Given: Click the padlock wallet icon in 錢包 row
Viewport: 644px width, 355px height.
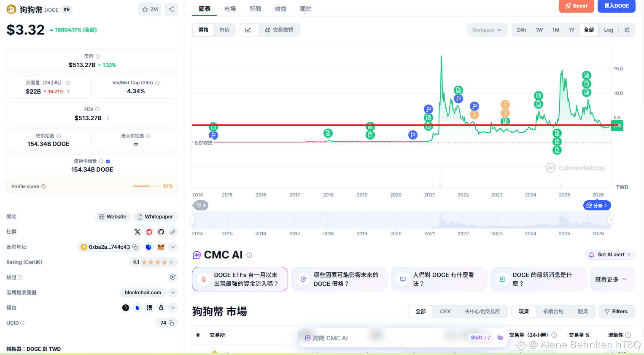Looking at the screenshot, I should point(161,308).
